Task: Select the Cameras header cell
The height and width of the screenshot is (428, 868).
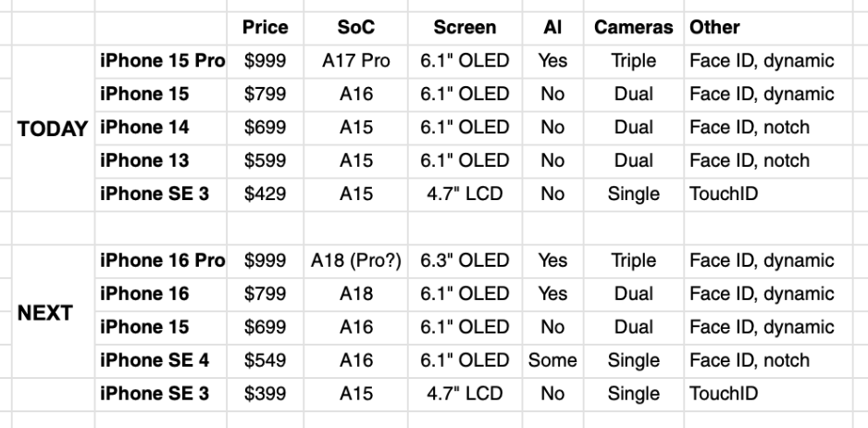Action: [633, 28]
